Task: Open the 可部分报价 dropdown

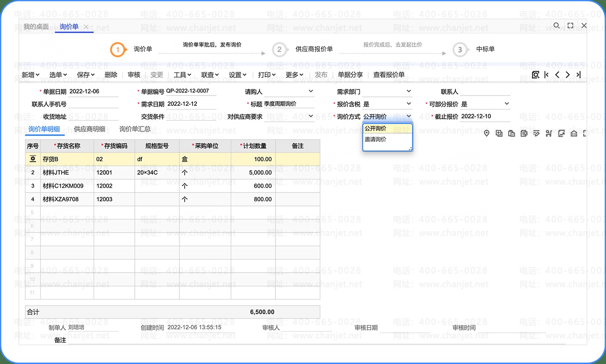Action: pos(507,104)
